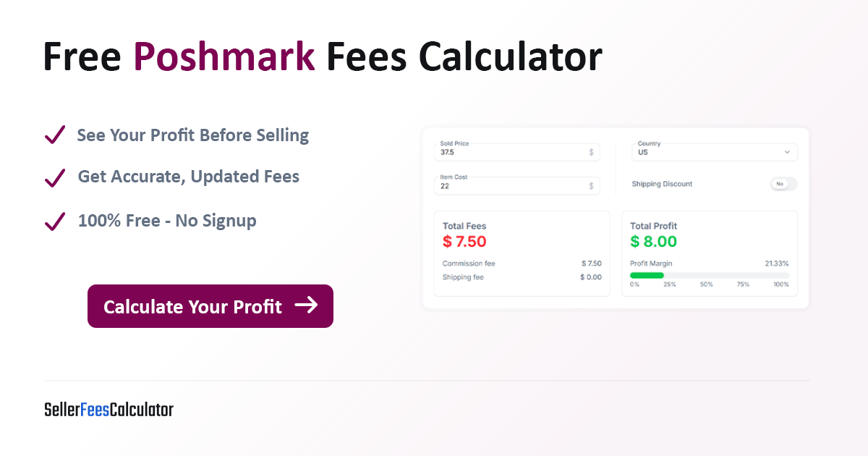Click the chevron icon on the Country selector
The width and height of the screenshot is (868, 456).
coord(788,152)
